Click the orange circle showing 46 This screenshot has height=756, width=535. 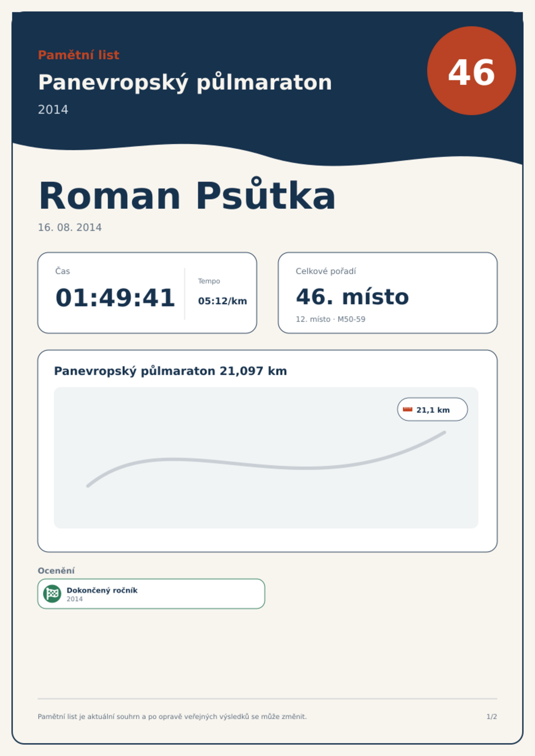tap(471, 71)
